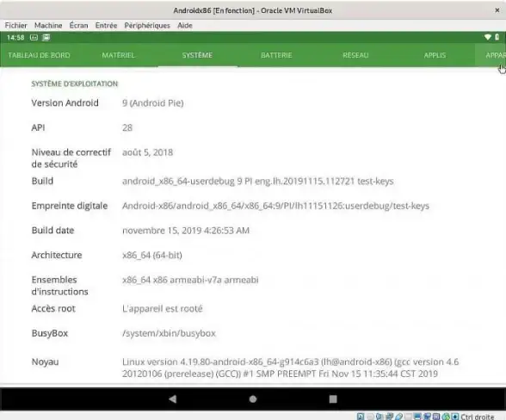Click the Ctrl droite host key indicator

(478, 417)
